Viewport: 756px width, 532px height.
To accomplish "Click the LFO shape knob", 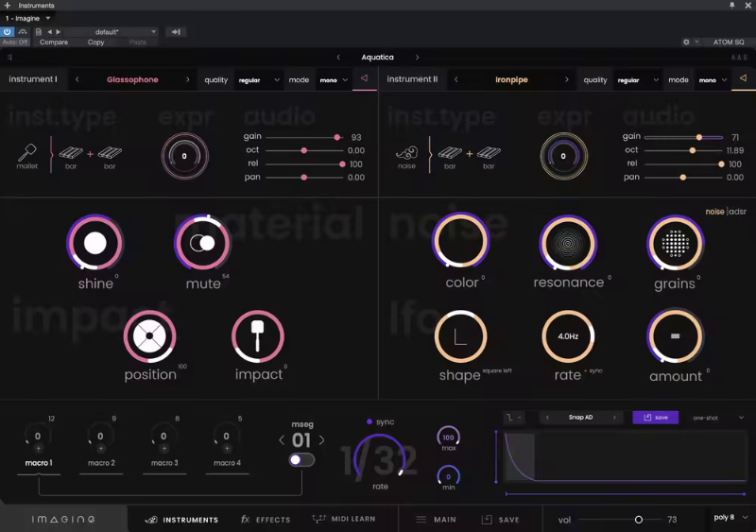I will pos(460,335).
